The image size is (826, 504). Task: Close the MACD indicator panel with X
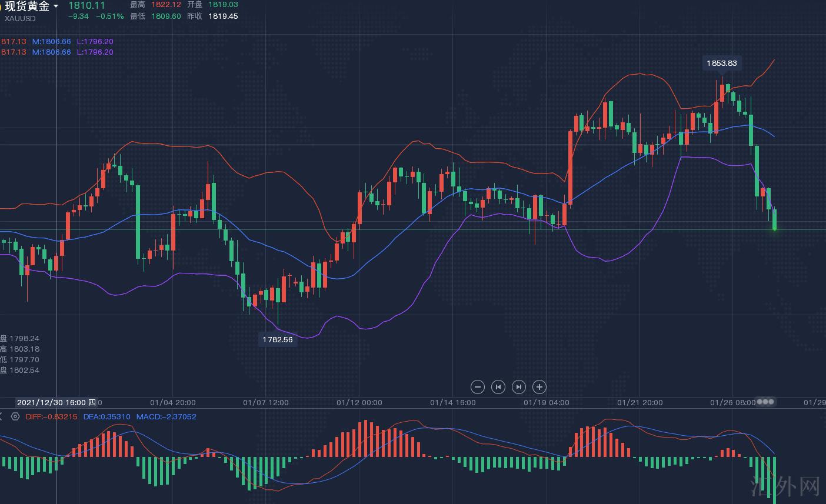(1, 416)
